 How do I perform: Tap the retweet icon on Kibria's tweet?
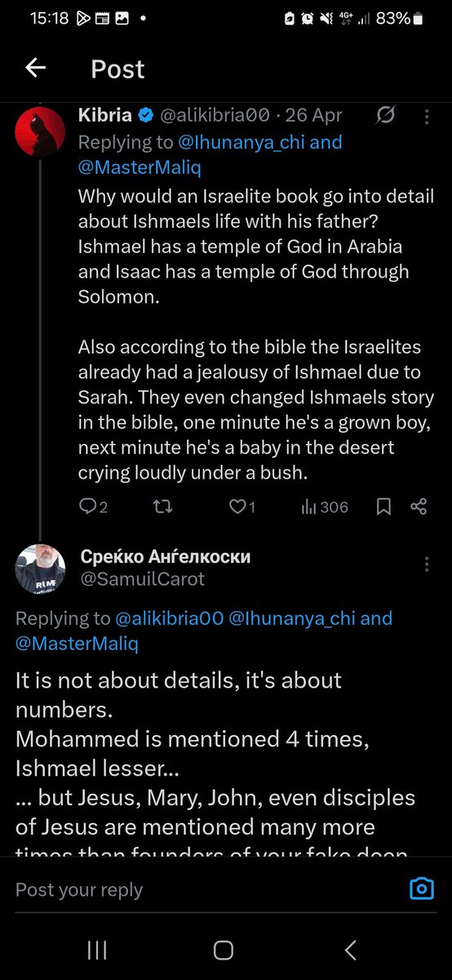tap(162, 507)
